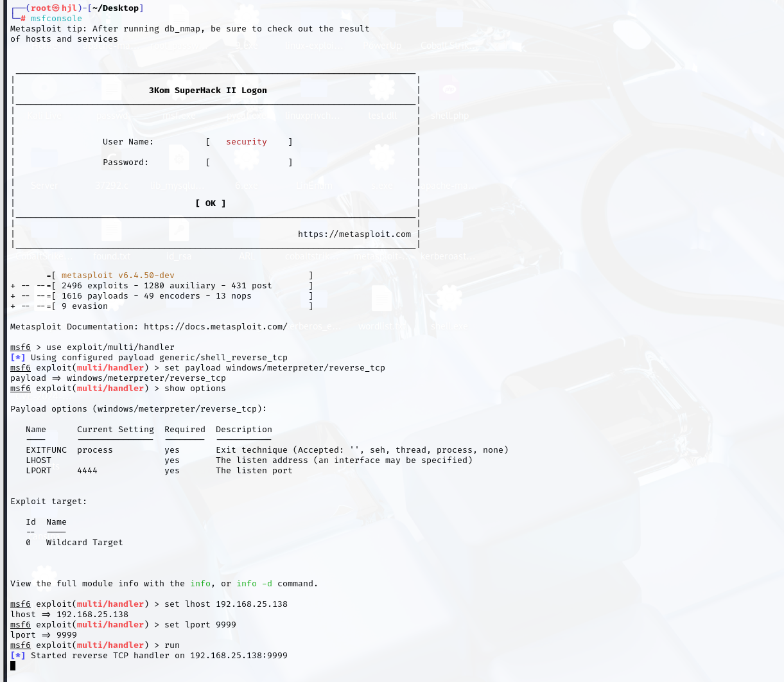Click the 'Wildcard Target' entry
Screen dimensions: 784x682
point(85,543)
